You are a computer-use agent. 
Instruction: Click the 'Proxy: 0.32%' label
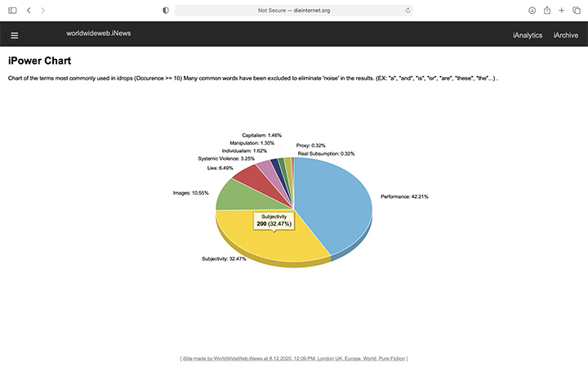pos(311,146)
